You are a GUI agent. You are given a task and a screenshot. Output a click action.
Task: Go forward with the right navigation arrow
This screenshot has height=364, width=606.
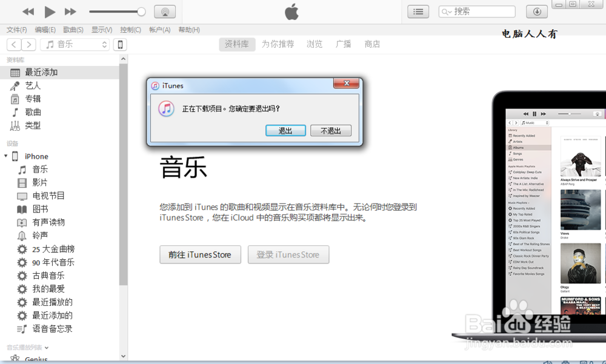coord(28,44)
